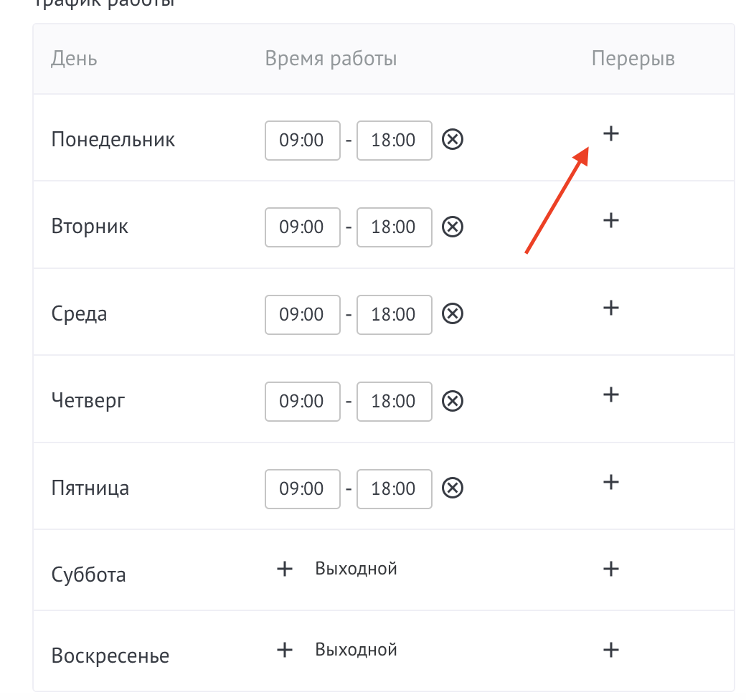The width and height of the screenshot is (746, 700).
Task: Add working hours for Воскресенье
Action: point(285,650)
